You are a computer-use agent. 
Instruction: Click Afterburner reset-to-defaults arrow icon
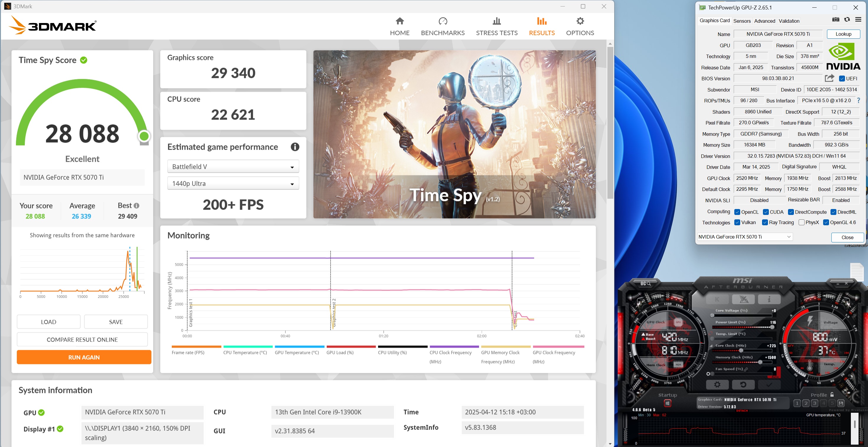coord(743,385)
